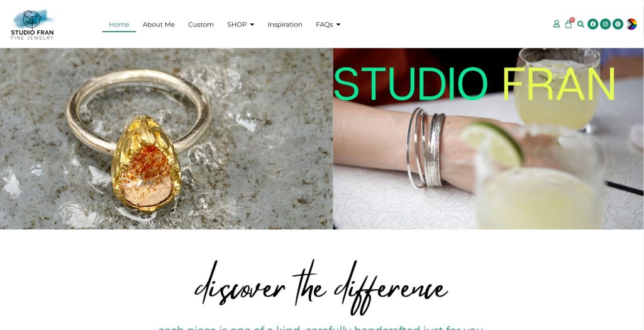The image size is (644, 330).
Task: Open the Inspiration page
Action: click(x=285, y=25)
